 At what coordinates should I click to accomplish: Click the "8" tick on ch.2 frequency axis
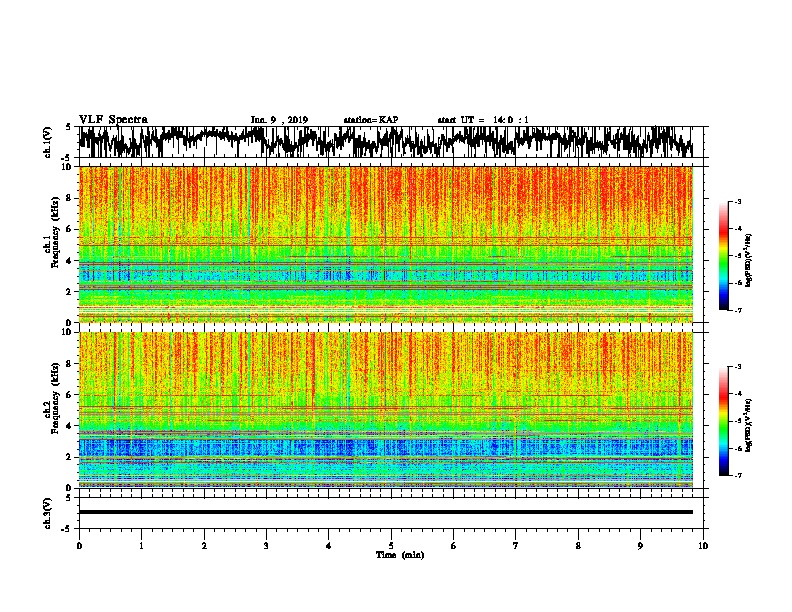[69, 364]
